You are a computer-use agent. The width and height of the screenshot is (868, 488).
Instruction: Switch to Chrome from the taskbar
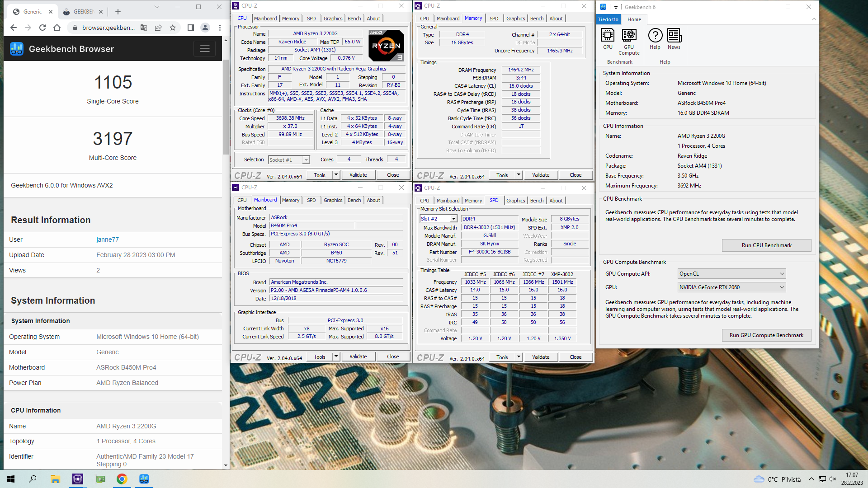coord(122,479)
